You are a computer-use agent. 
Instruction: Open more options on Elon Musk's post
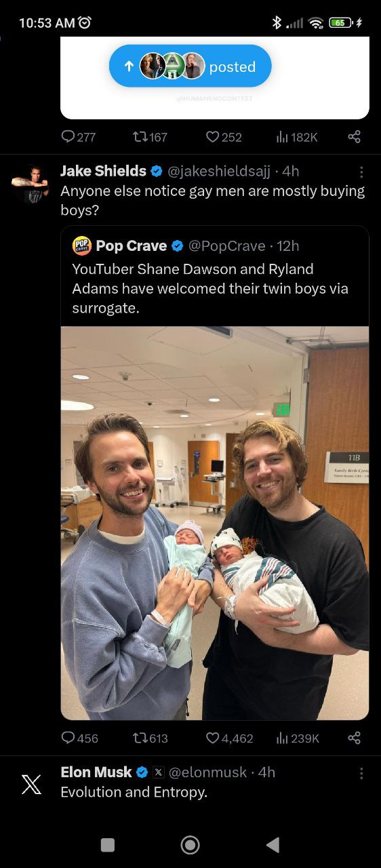click(361, 773)
